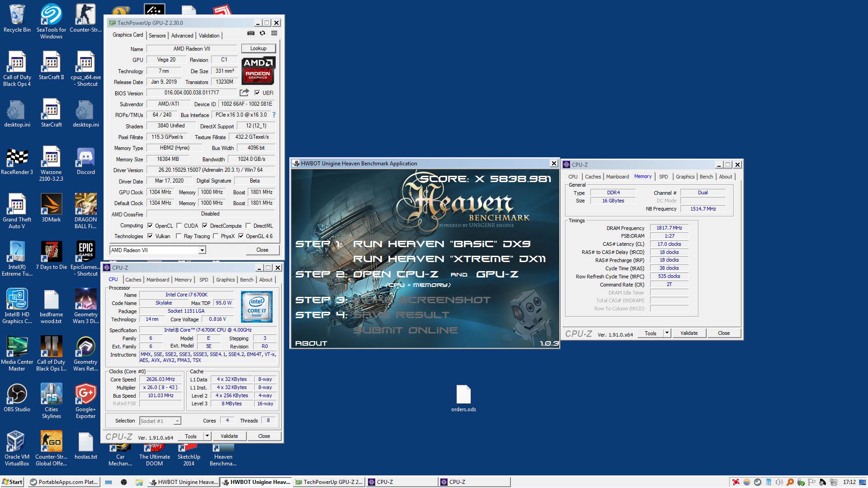Click the Close button in GPU-Z
The image size is (868, 488).
click(x=262, y=250)
